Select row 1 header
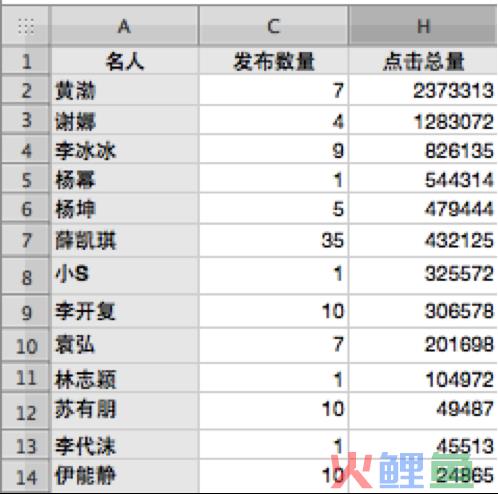498x494 pixels. pos(25,61)
